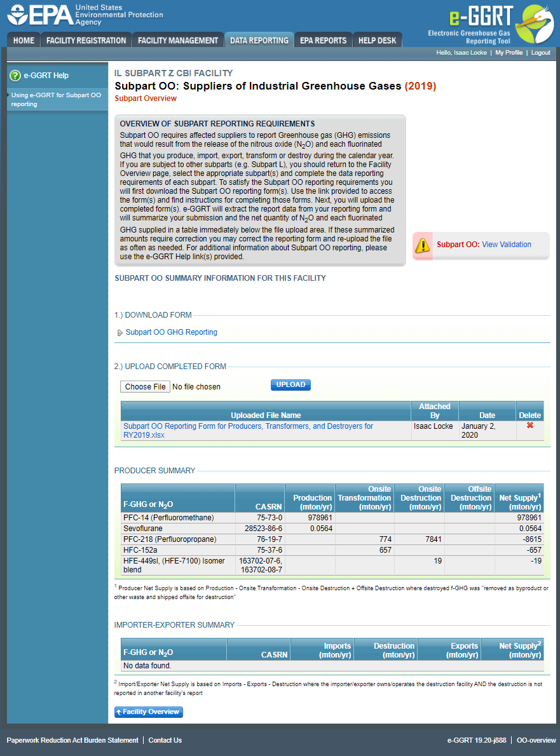Image resolution: width=560 pixels, height=756 pixels.
Task: Click No data found row
Action: tap(332, 666)
